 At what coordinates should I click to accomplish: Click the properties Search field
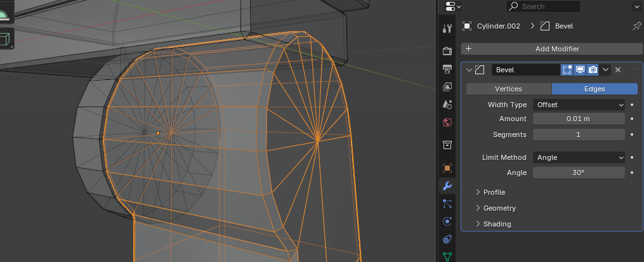[543, 6]
